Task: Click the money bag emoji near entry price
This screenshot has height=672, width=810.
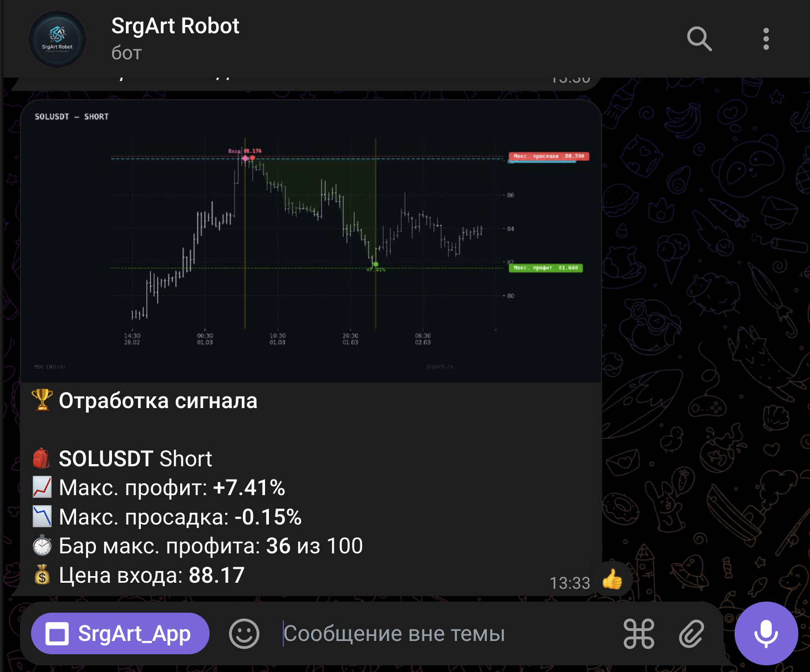Action: 42,575
